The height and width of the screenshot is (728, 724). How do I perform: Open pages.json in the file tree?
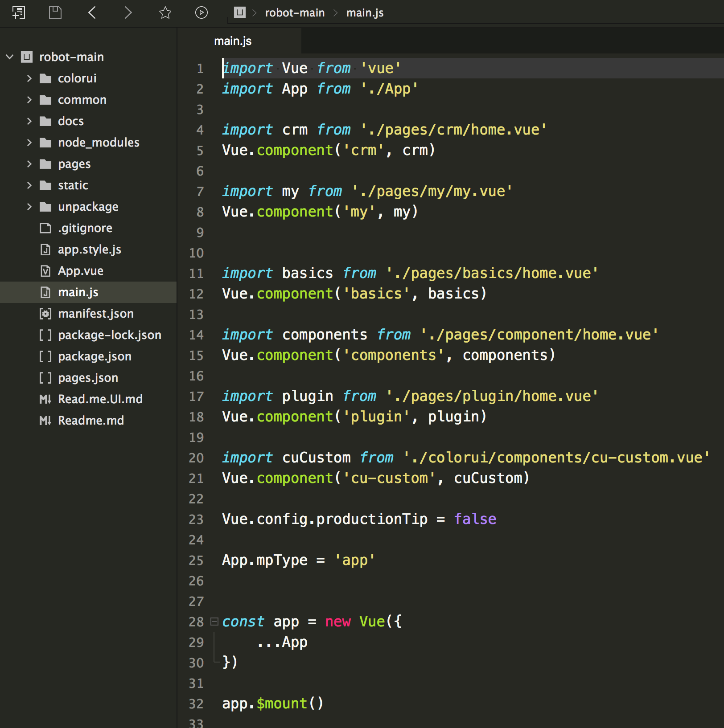tap(88, 378)
